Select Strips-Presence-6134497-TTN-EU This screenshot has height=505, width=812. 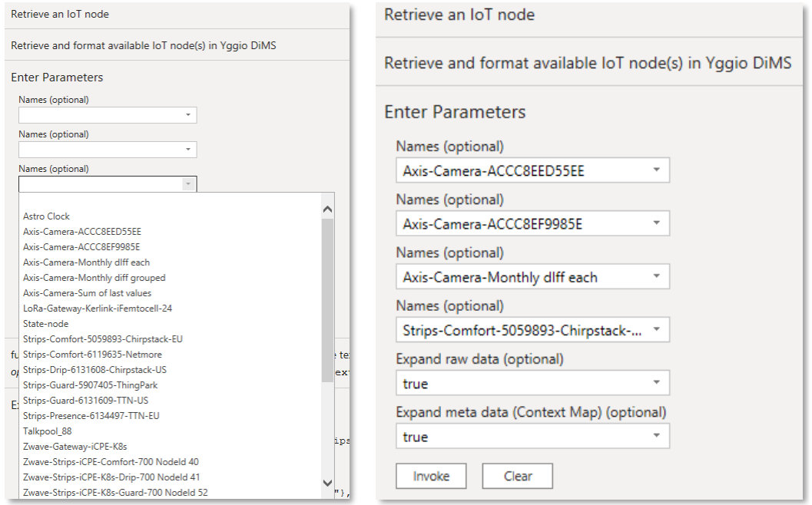[91, 416]
